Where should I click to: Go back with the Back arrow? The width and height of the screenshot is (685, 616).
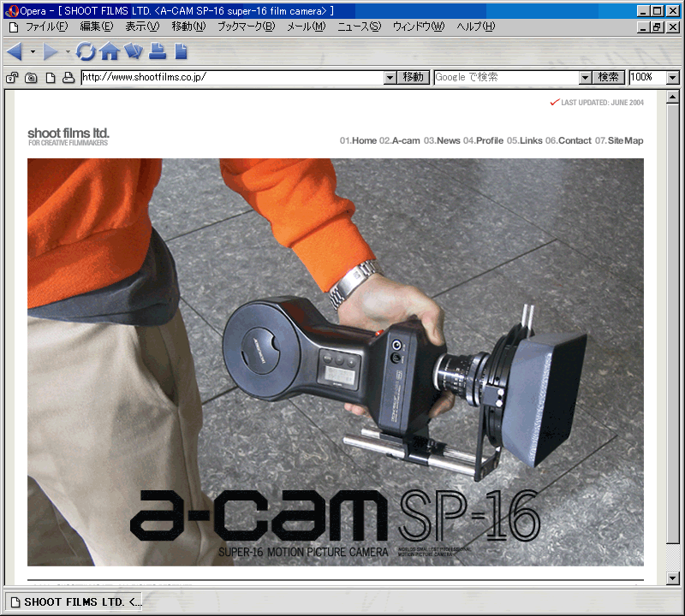coord(15,51)
